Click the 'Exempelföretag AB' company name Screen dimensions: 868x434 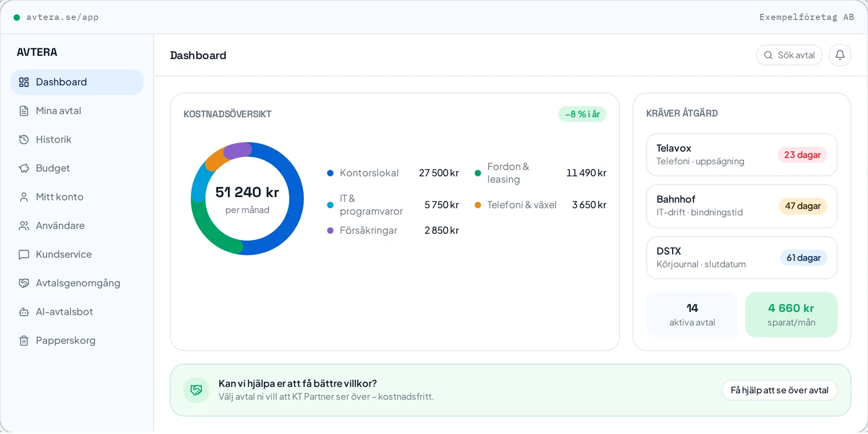click(807, 17)
